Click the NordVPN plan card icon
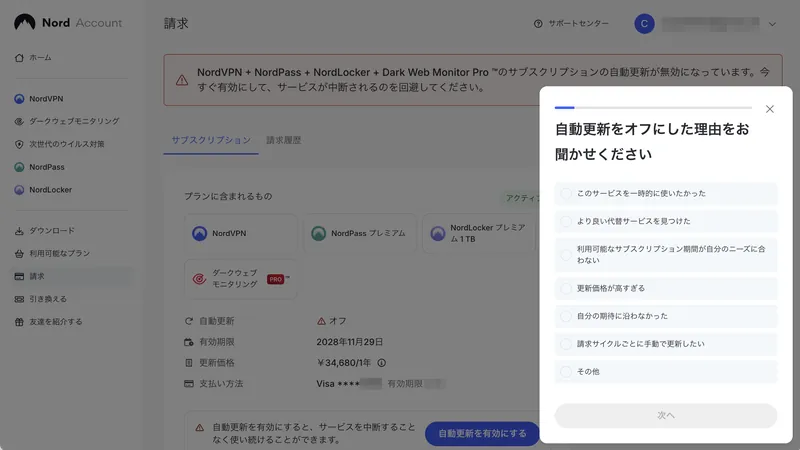This screenshot has width=800, height=450. (199, 233)
